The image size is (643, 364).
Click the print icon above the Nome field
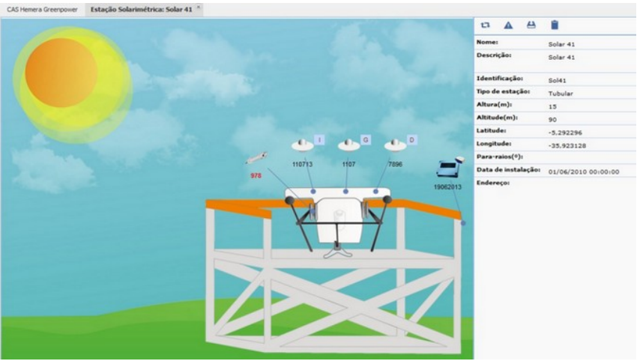[x=531, y=25]
